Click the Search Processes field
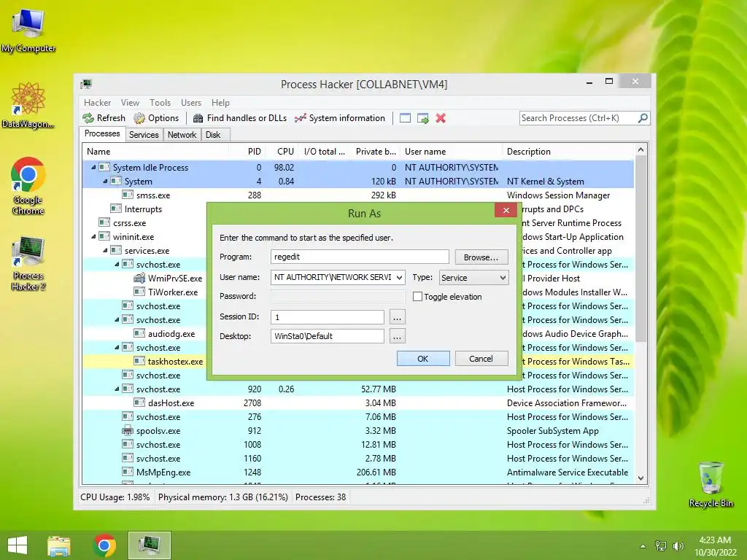Screen dimensions: 747x560 pos(578,118)
